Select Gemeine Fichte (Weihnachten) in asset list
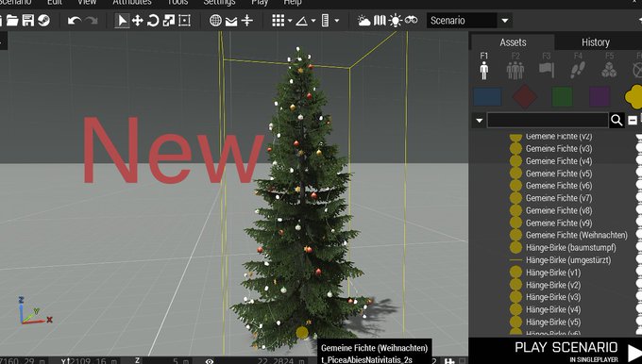642x364 pixels. [577, 235]
